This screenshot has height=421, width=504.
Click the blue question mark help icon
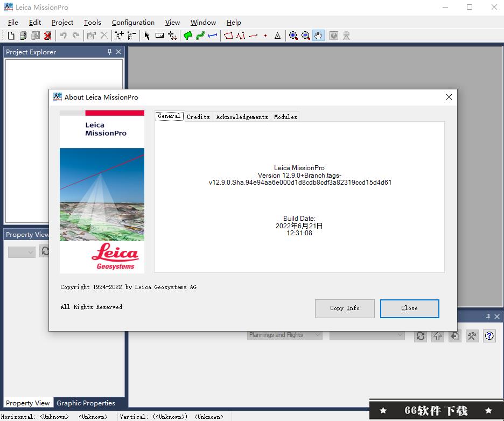click(489, 336)
